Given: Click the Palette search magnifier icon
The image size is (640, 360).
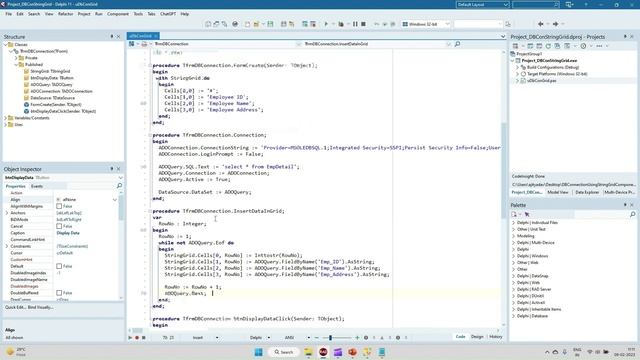Looking at the screenshot, I should click(x=633, y=214).
